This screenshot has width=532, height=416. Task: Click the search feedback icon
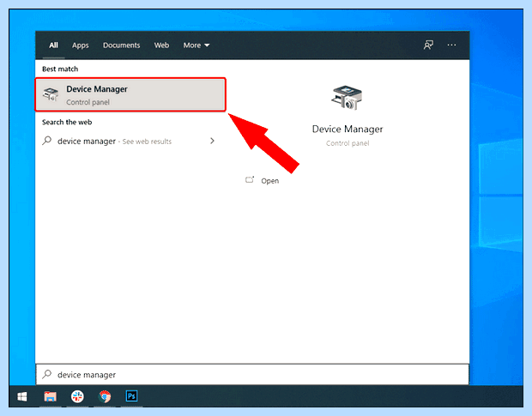pyautogui.click(x=428, y=45)
